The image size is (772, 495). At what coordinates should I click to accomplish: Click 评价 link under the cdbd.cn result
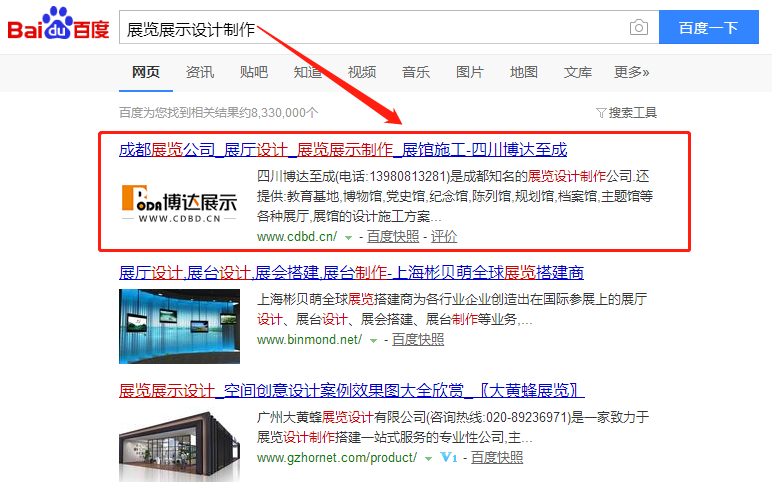pos(444,237)
